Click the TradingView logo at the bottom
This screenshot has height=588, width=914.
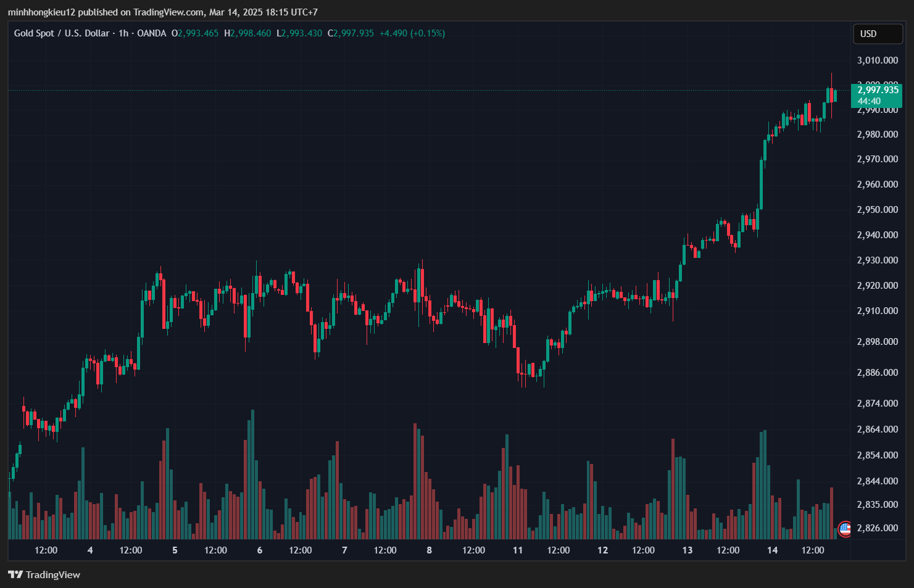click(44, 574)
